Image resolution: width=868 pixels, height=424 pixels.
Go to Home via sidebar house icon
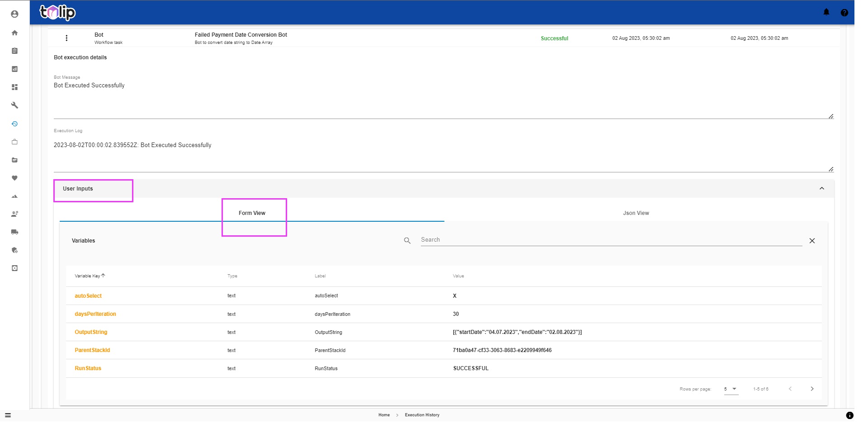pos(14,33)
